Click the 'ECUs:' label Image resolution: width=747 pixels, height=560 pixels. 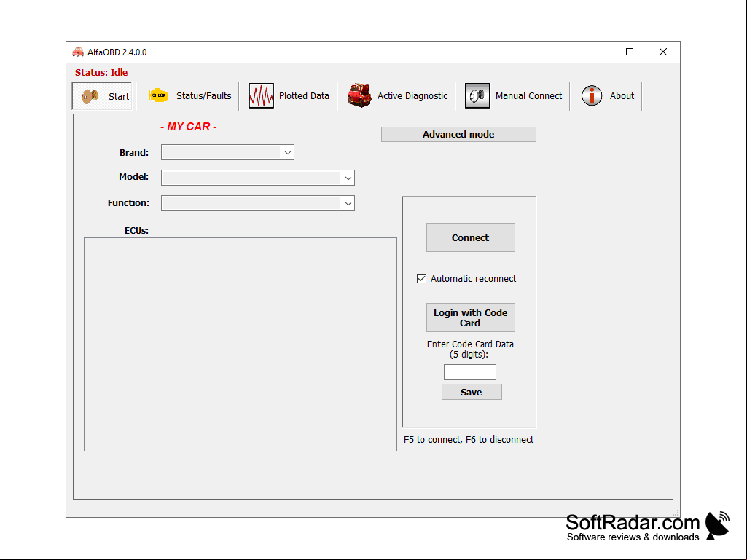point(136,230)
